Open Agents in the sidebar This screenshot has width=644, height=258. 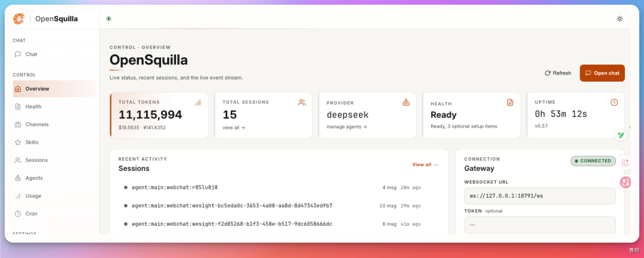(x=54, y=178)
